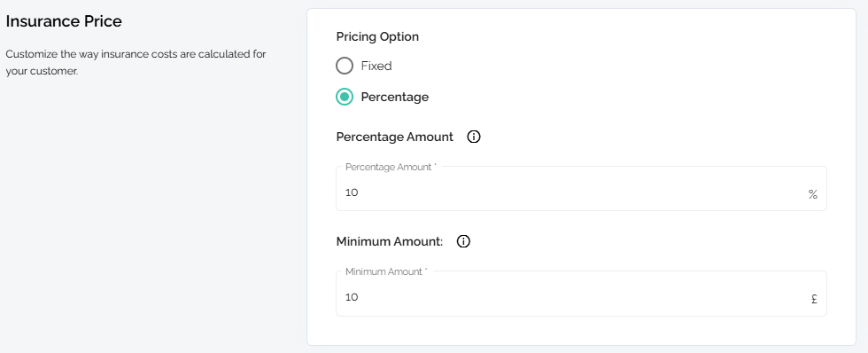Click the bold Percentage Amount section heading
Screen dimensions: 868x353
click(395, 137)
